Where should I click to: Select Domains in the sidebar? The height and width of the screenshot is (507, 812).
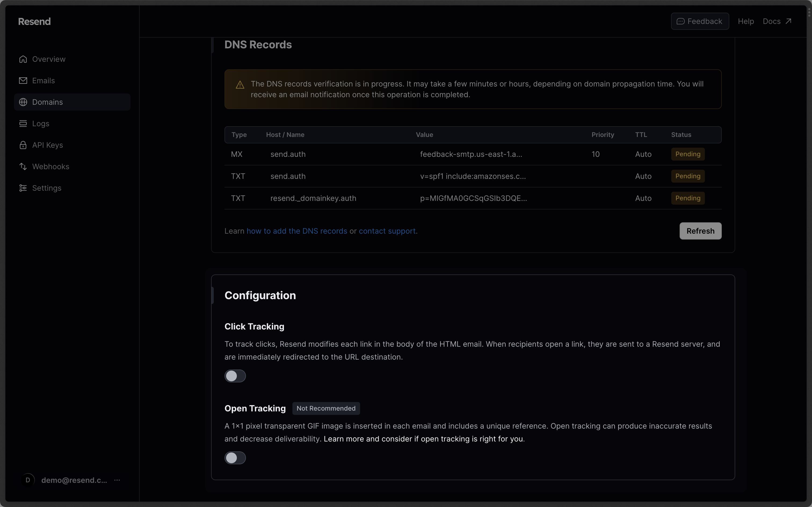coord(72,102)
